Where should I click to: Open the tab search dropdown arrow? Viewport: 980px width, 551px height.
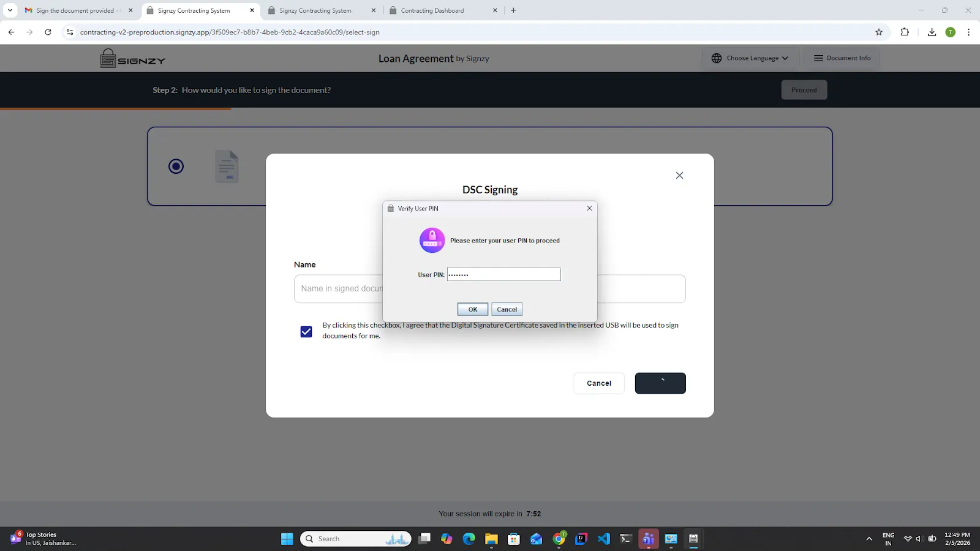[10, 10]
